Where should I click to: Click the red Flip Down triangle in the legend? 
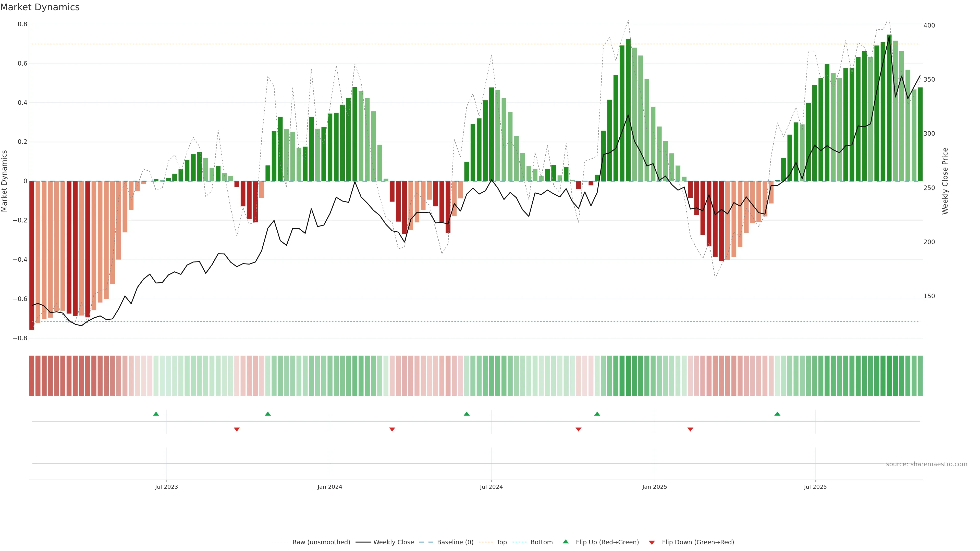coord(652,542)
